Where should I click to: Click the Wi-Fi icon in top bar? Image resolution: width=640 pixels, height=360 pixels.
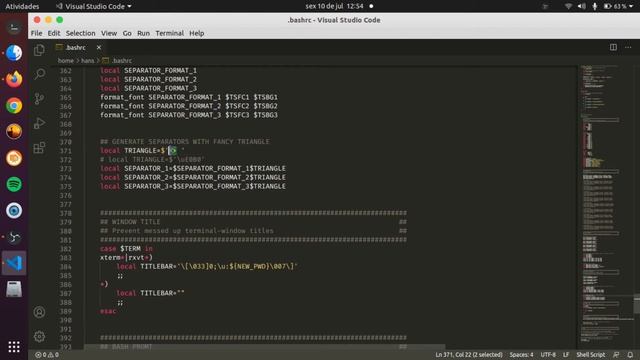click(x=568, y=6)
